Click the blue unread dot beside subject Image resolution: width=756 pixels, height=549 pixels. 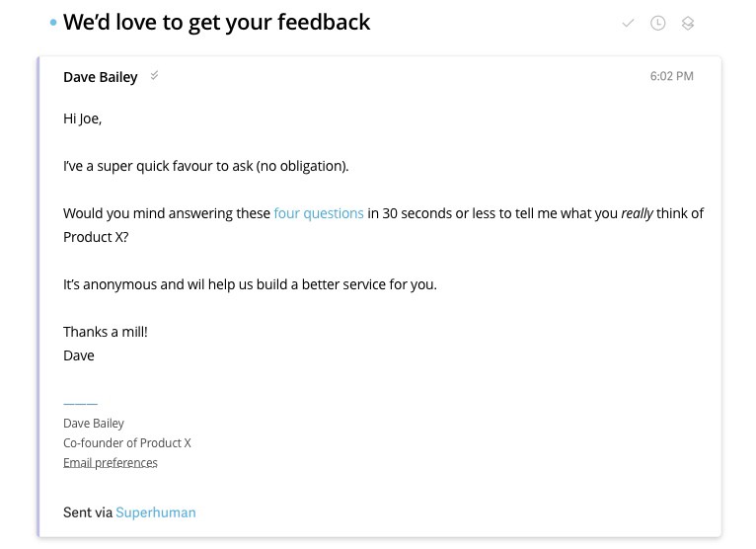click(53, 23)
